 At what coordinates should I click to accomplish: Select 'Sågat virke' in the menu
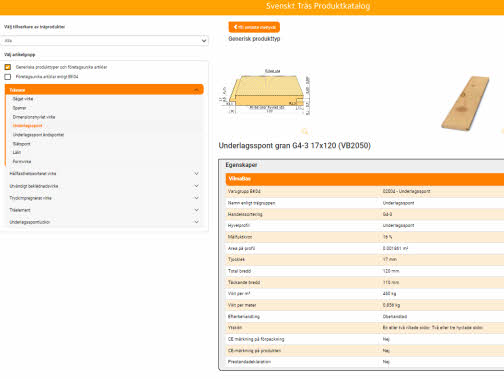(x=23, y=99)
